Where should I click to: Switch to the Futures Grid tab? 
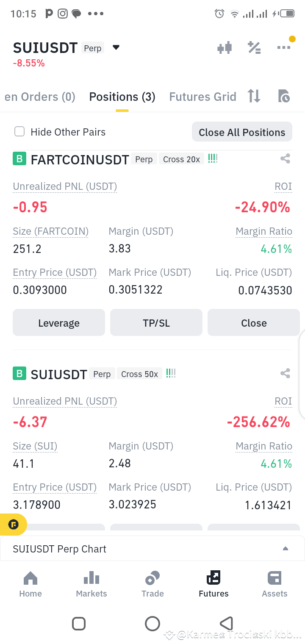202,97
